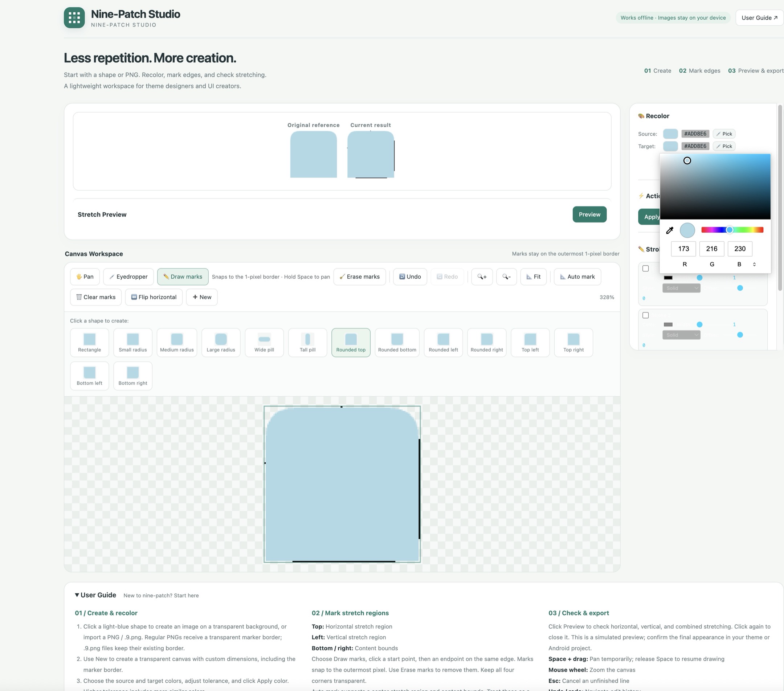Enable the first stroke checkbox
Image resolution: width=784 pixels, height=691 pixels.
[x=646, y=269]
